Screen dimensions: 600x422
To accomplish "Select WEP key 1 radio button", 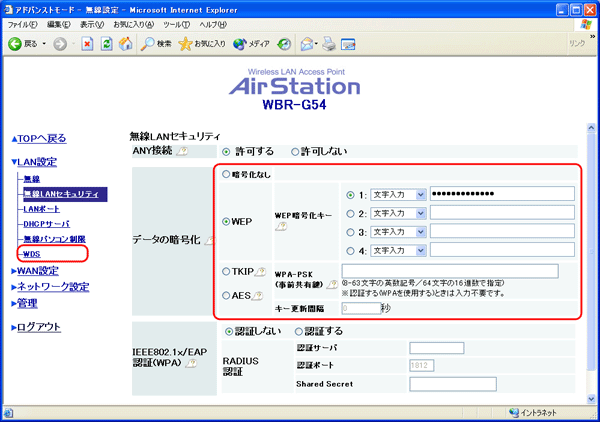I will click(350, 195).
